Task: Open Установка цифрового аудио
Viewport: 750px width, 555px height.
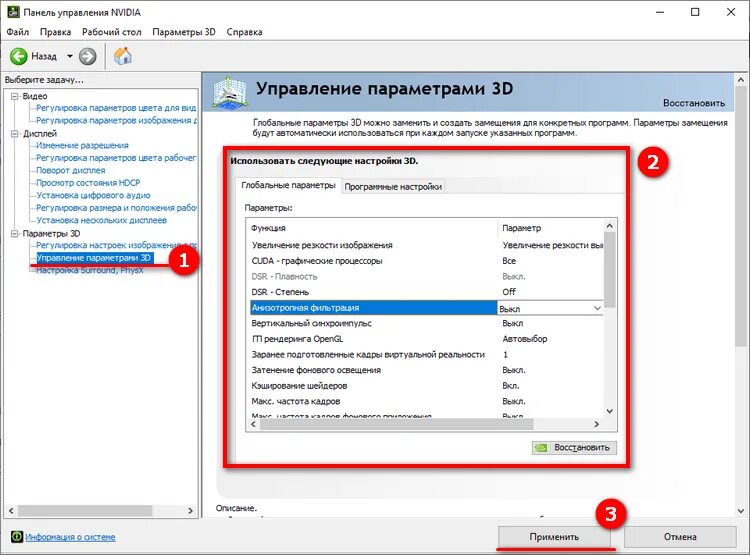Action: 93,195
